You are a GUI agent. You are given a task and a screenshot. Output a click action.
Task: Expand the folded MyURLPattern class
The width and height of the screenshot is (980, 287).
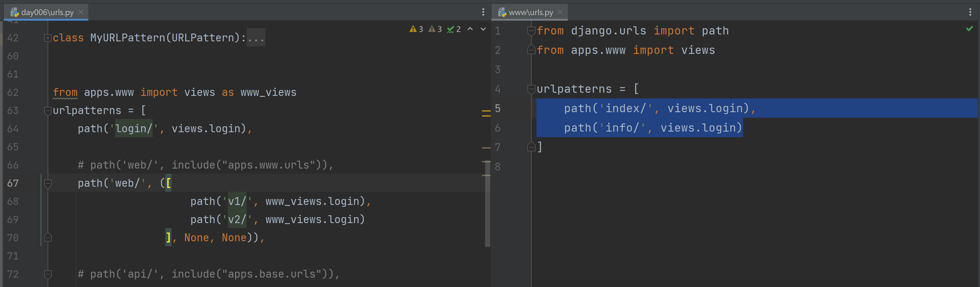[48, 38]
